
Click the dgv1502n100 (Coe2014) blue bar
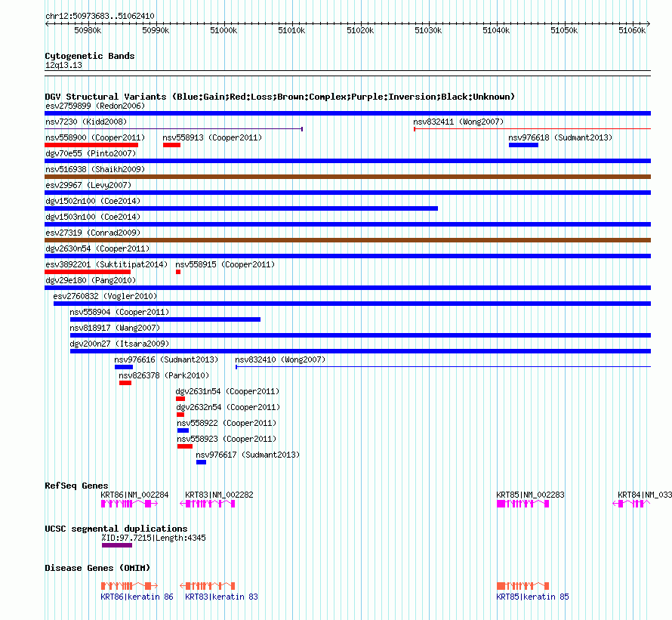pos(242,208)
